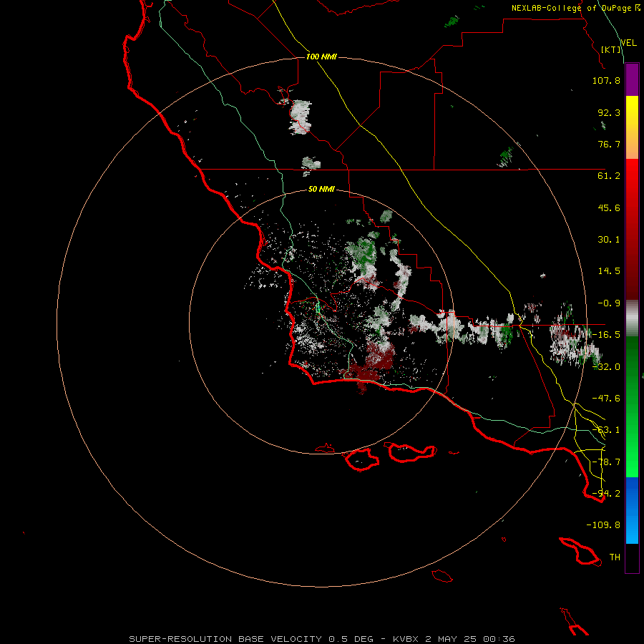Pick the black TH segment of the color bar
Viewport: 644px width, 644px height.
632,558
